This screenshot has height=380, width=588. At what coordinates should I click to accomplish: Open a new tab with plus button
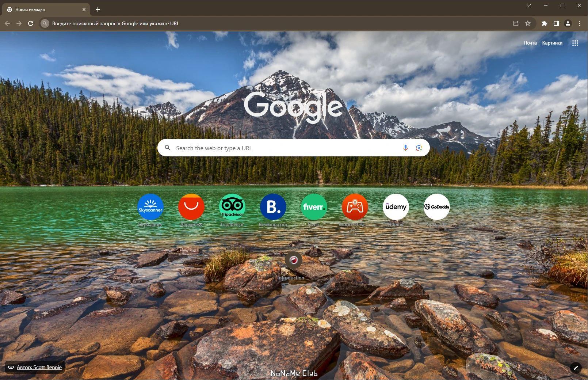98,9
